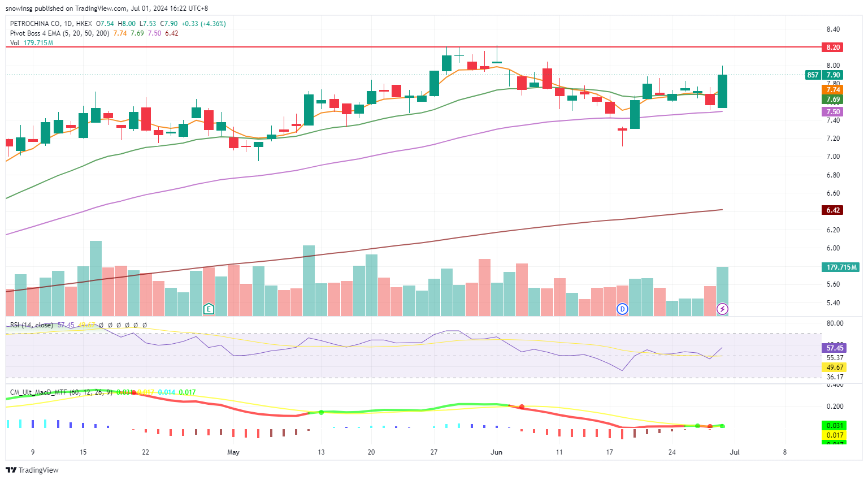Click the 36.17 RSI scale value
The width and height of the screenshot is (868, 480).
coord(835,377)
